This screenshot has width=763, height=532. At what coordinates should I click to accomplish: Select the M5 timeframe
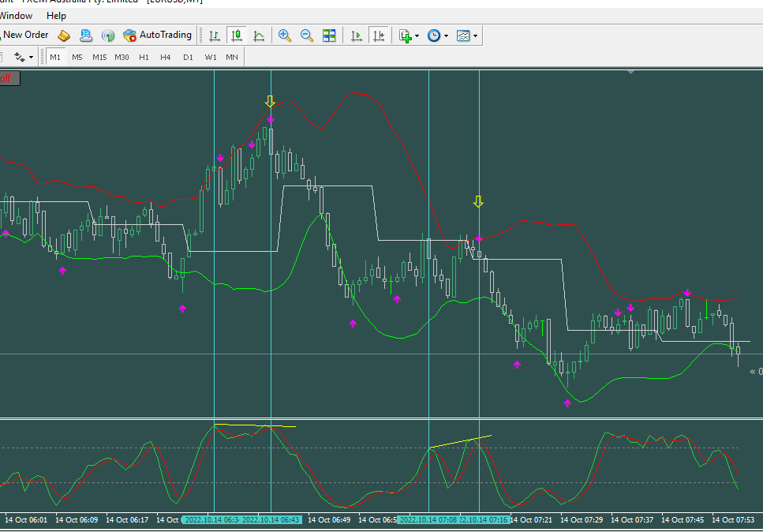77,57
